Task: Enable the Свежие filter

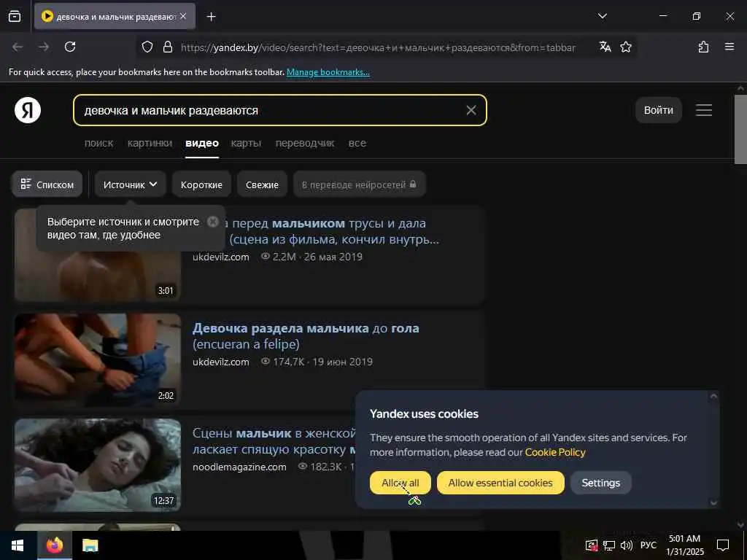Action: (262, 184)
